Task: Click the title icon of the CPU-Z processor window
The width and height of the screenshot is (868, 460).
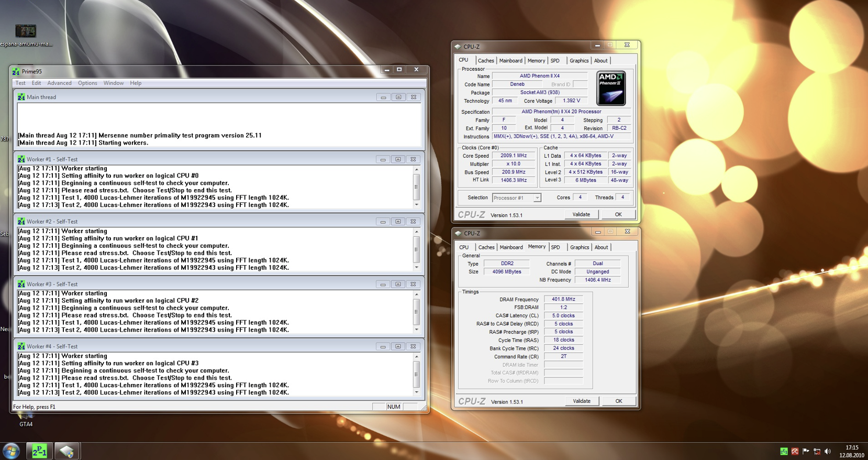Action: pyautogui.click(x=458, y=47)
